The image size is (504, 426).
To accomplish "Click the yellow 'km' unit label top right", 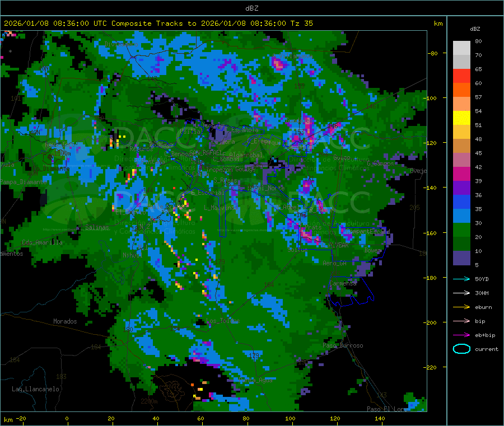I will click(438, 24).
